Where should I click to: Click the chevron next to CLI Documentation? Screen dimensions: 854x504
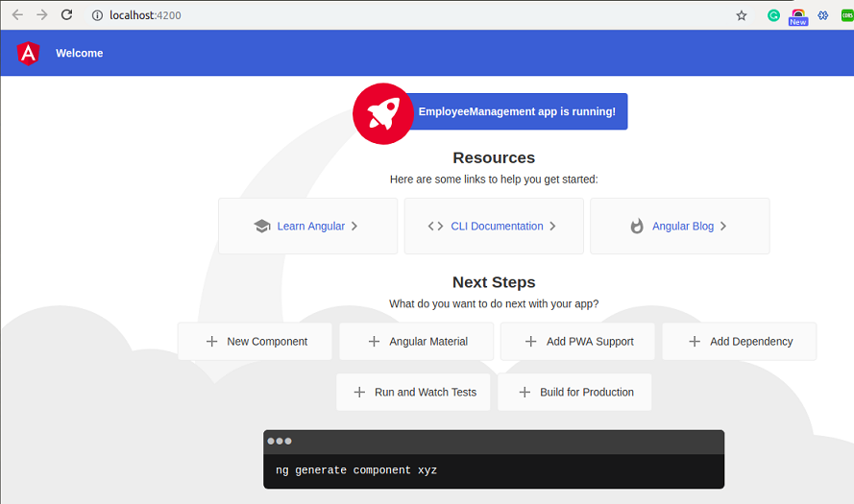pyautogui.click(x=552, y=226)
